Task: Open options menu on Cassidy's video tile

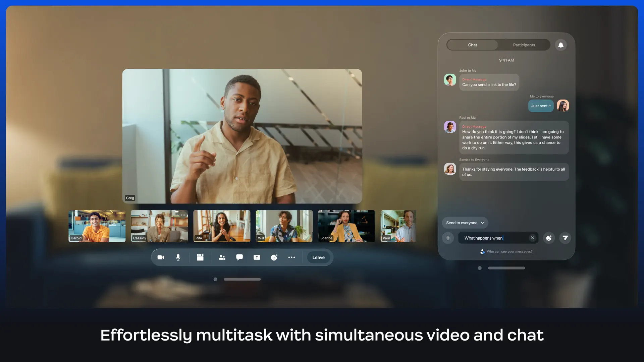Action: point(183,215)
